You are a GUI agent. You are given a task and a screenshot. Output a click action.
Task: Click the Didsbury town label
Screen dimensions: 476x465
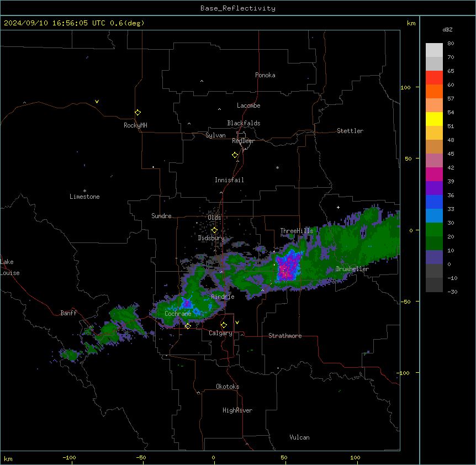click(211, 238)
